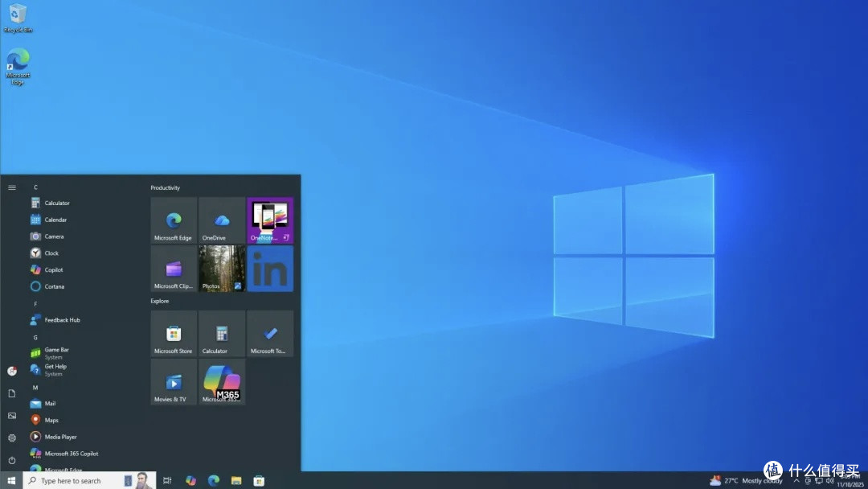Open Documents from the Start sidebar

point(11,393)
